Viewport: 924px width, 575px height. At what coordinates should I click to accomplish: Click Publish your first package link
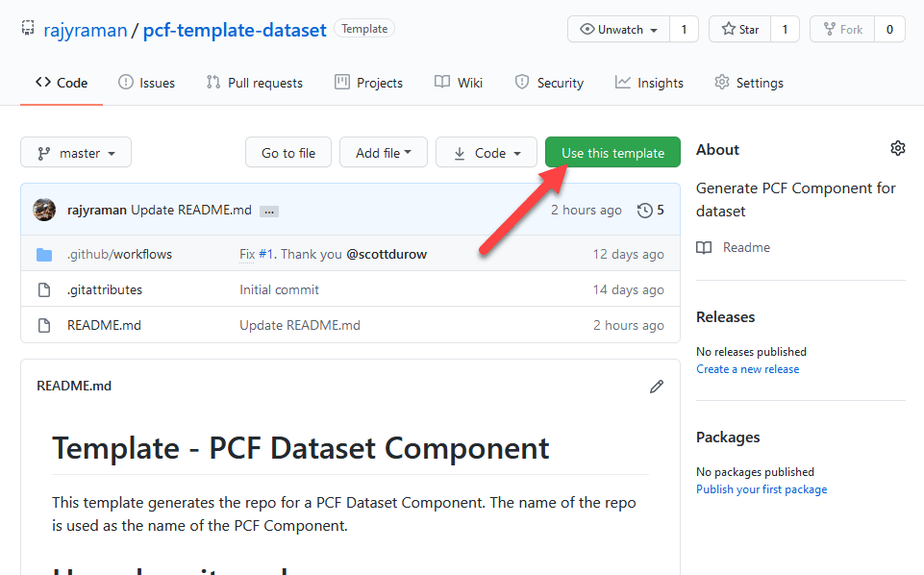761,489
